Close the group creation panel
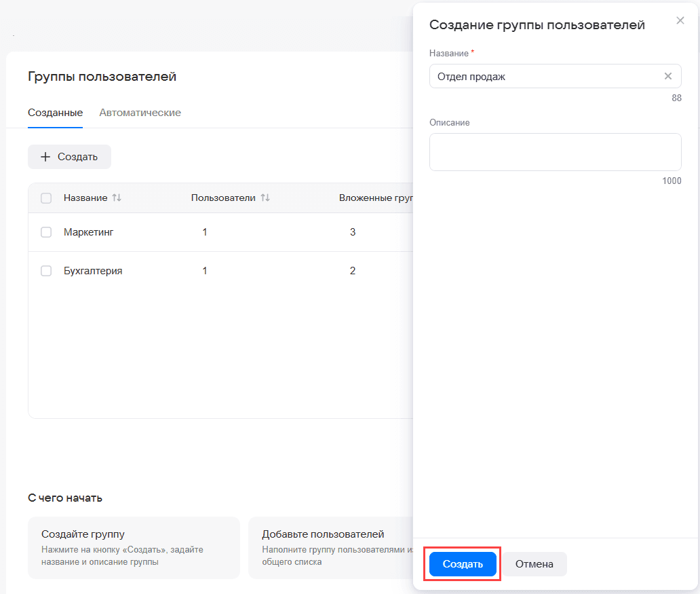The image size is (700, 594). pos(680,20)
